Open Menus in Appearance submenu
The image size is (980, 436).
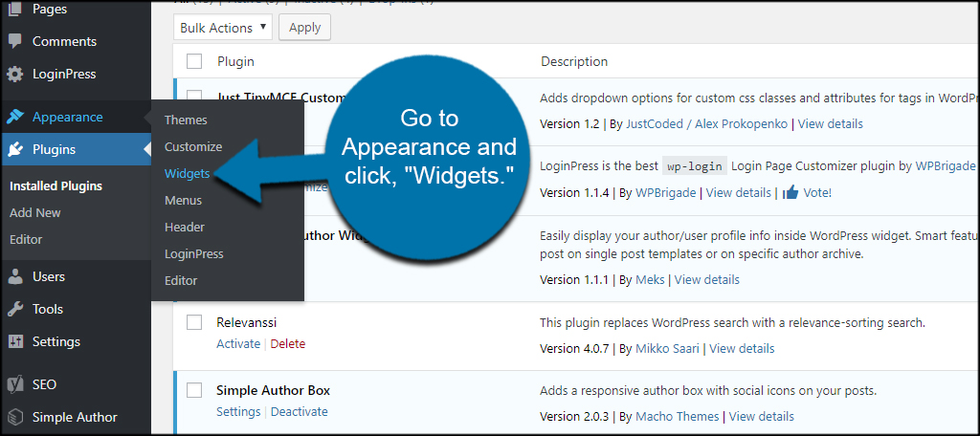pyautogui.click(x=183, y=201)
